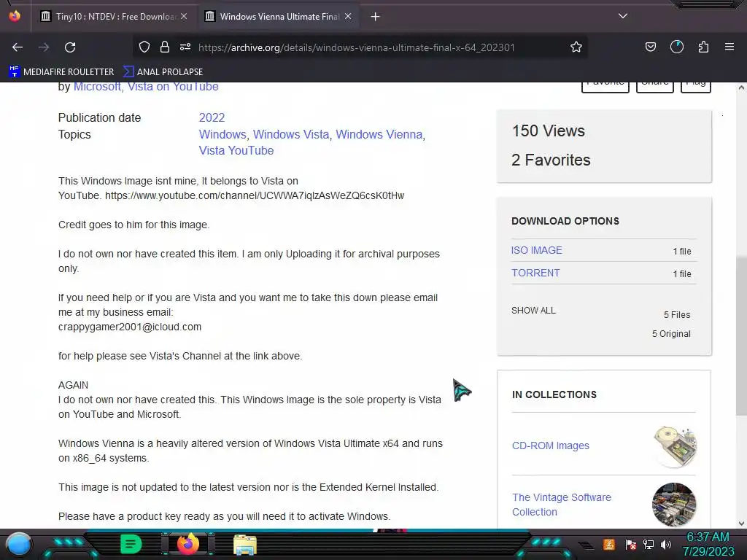Reload the current page
This screenshot has width=747, height=560.
click(x=70, y=47)
